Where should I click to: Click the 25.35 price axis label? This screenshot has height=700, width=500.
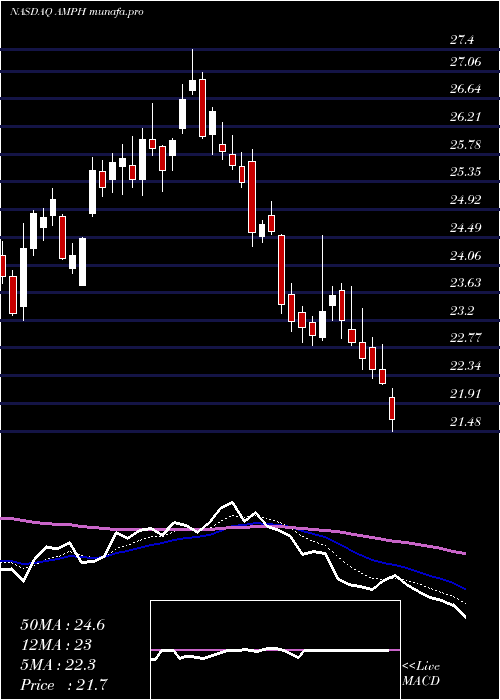click(465, 172)
